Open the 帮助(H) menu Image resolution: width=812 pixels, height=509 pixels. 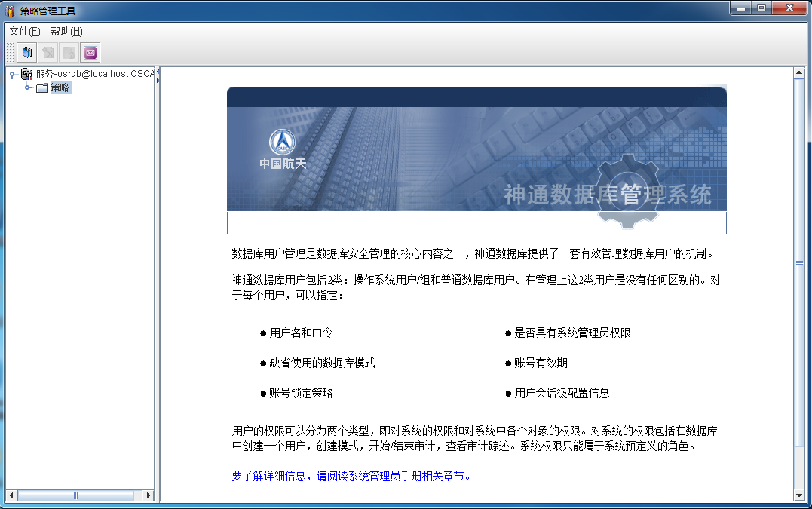click(66, 31)
